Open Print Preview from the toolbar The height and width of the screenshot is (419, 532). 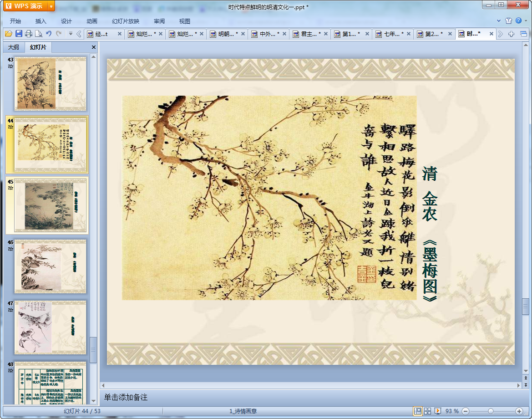pyautogui.click(x=39, y=34)
